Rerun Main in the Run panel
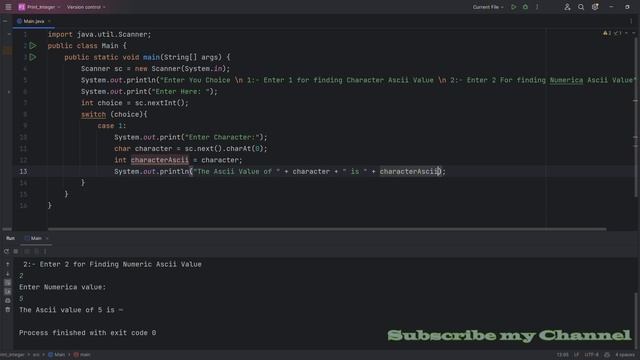The width and height of the screenshot is (640, 360). tap(6, 251)
